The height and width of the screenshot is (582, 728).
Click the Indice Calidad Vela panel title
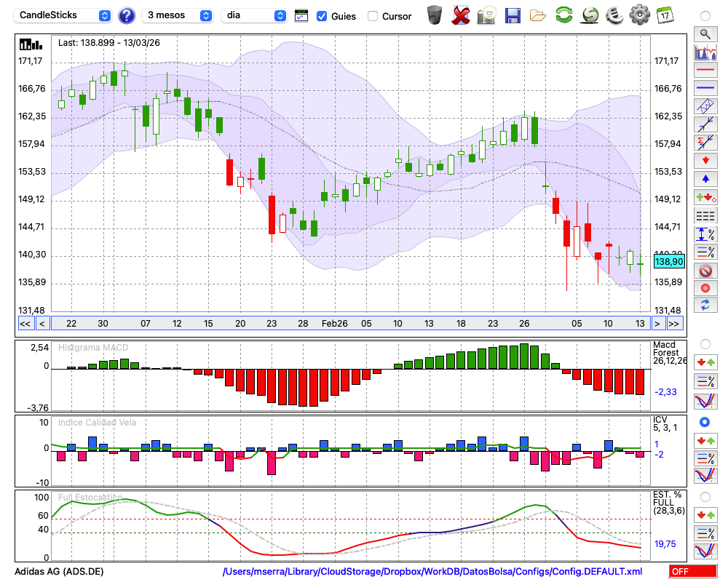point(97,423)
